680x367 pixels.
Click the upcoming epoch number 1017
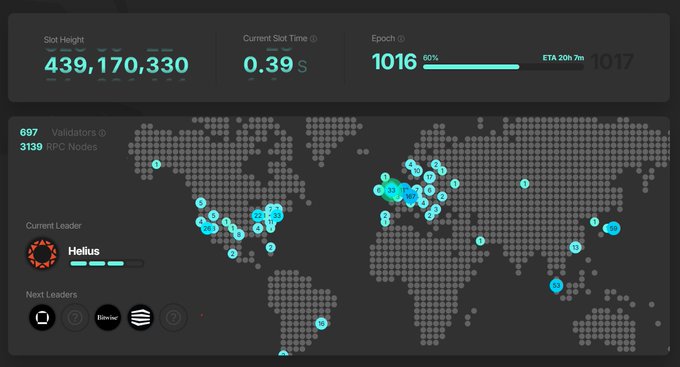pos(612,62)
